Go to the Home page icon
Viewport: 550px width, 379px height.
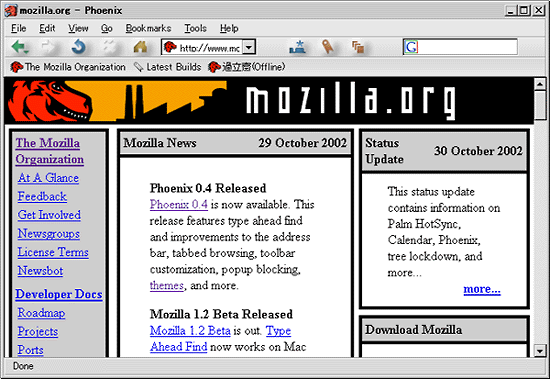click(140, 47)
